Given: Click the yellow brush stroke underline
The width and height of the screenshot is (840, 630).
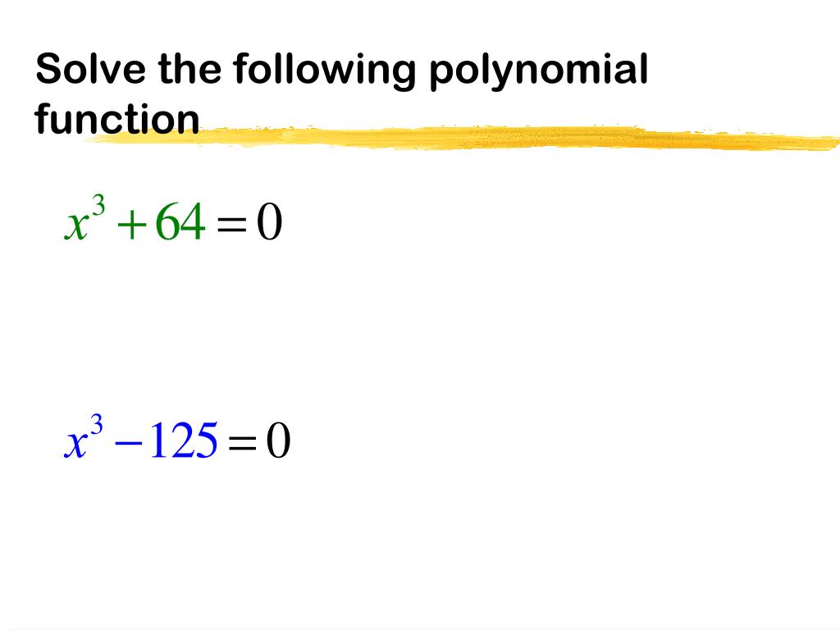Looking at the screenshot, I should [463, 137].
